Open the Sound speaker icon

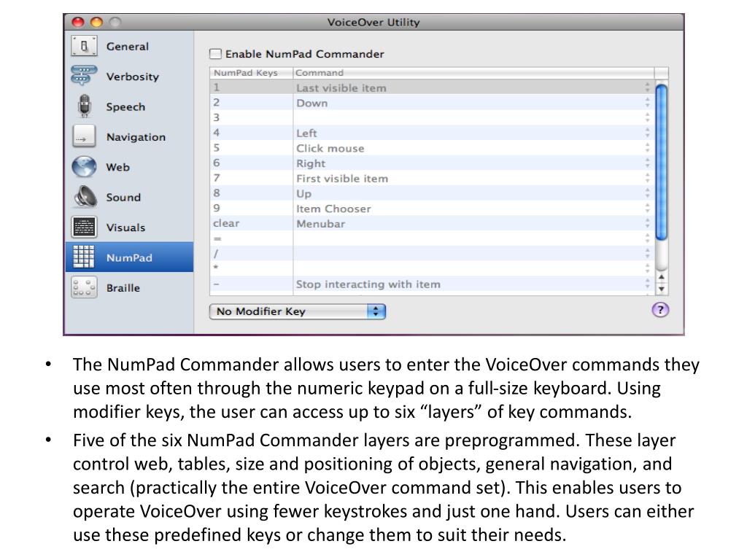click(x=85, y=197)
